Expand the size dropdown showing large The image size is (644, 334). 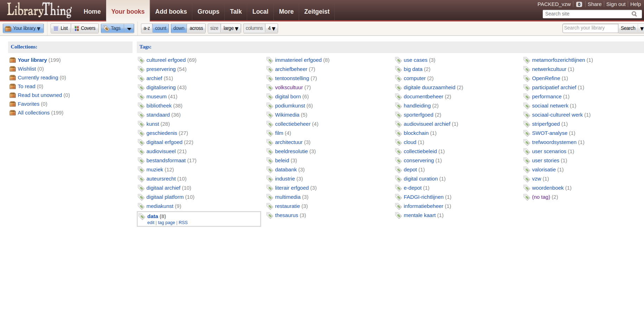231,28
